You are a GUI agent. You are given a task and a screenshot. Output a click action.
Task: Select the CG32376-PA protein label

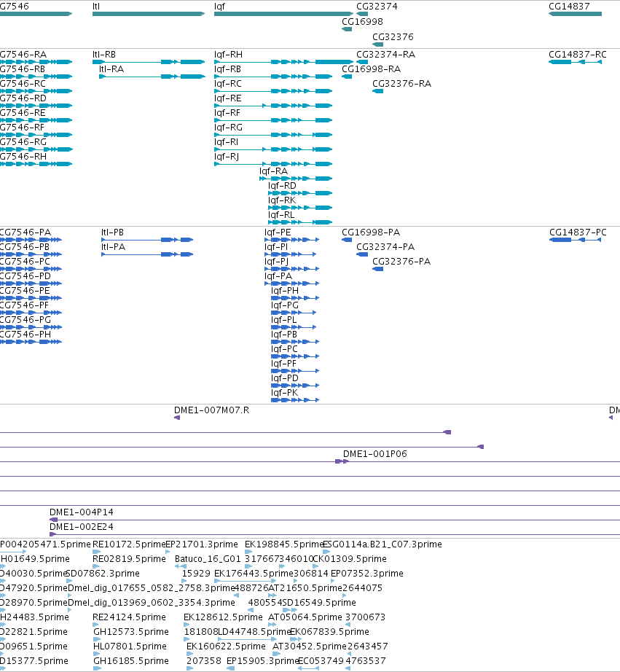pos(401,262)
